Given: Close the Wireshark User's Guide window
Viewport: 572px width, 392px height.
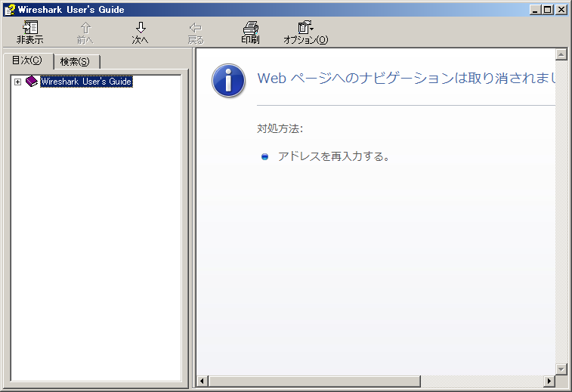Looking at the screenshot, I should 561,10.
